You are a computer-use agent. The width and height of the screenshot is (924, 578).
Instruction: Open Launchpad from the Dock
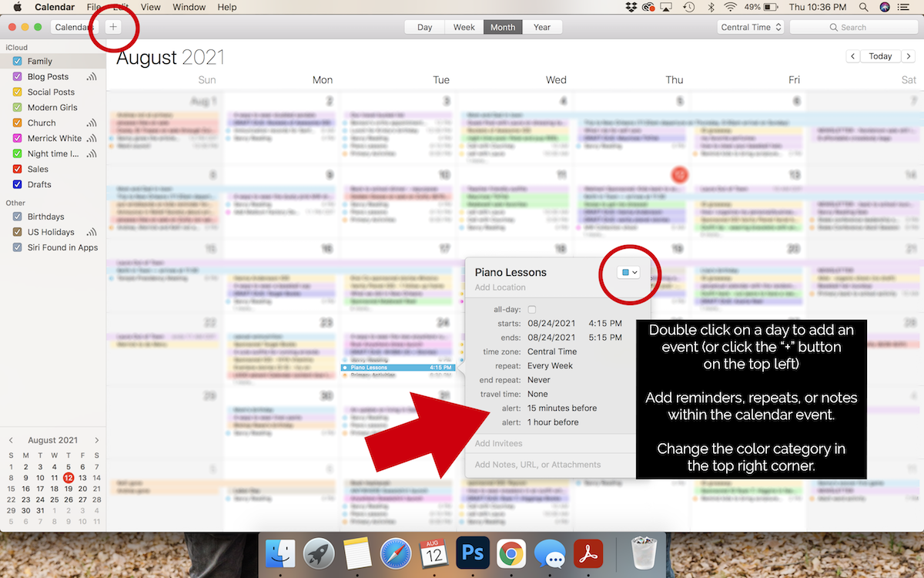point(318,553)
